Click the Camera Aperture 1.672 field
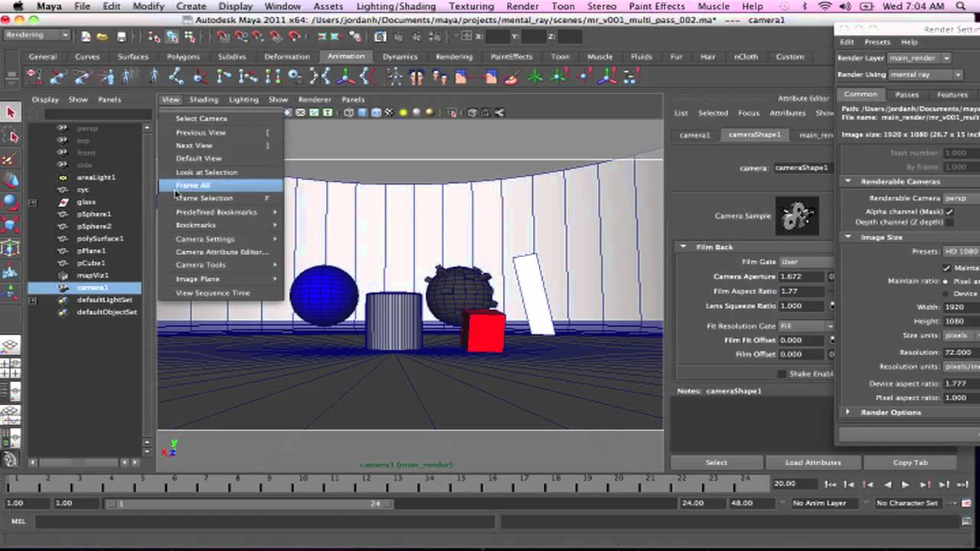 pos(802,276)
